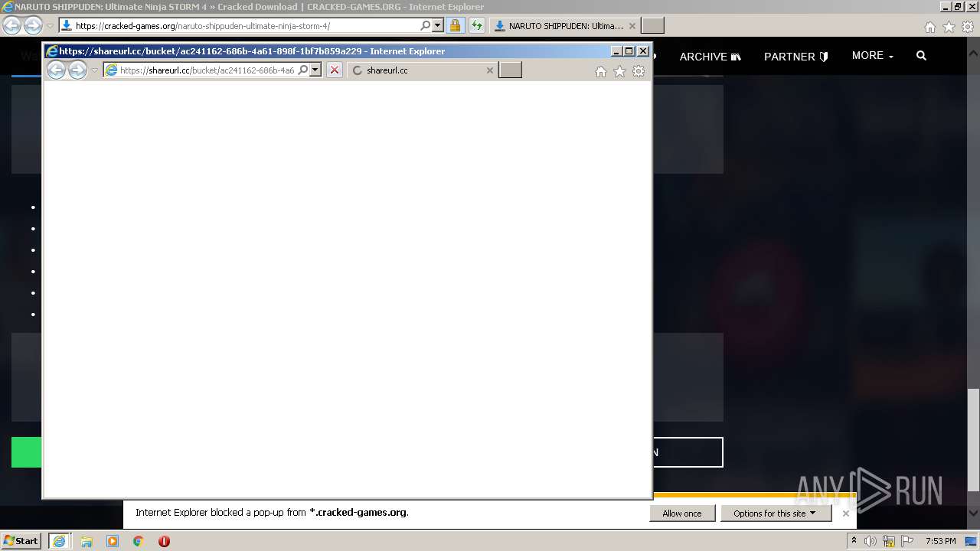Click Forward arrow in shareurl.cc popup window
The height and width of the screenshot is (551, 980).
[77, 70]
